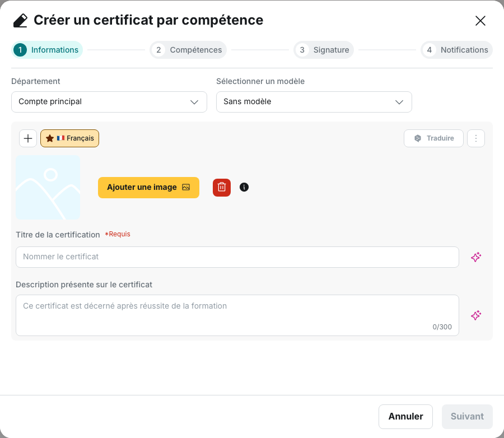Click the 'Titre de la certification' label
This screenshot has height=438, width=504.
58,235
